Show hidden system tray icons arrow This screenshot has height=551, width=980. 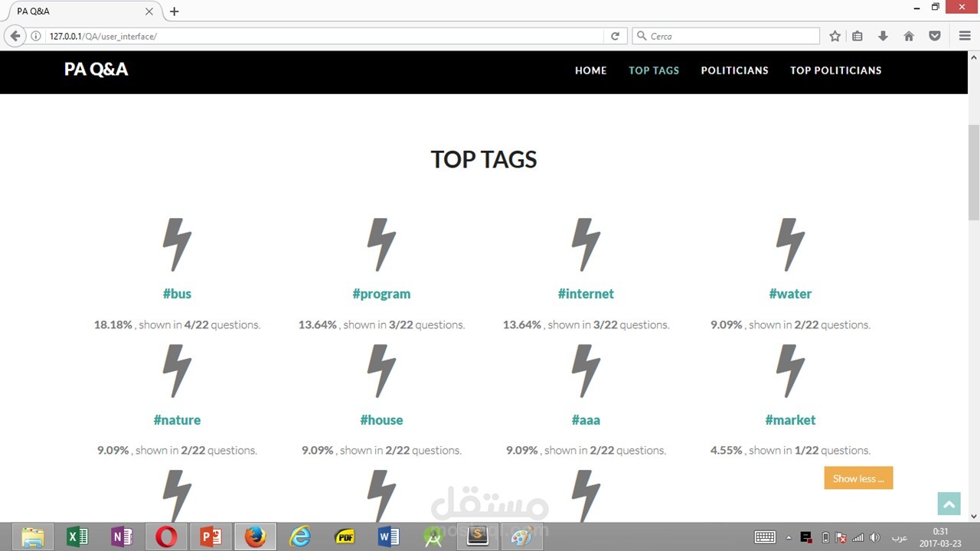click(789, 537)
